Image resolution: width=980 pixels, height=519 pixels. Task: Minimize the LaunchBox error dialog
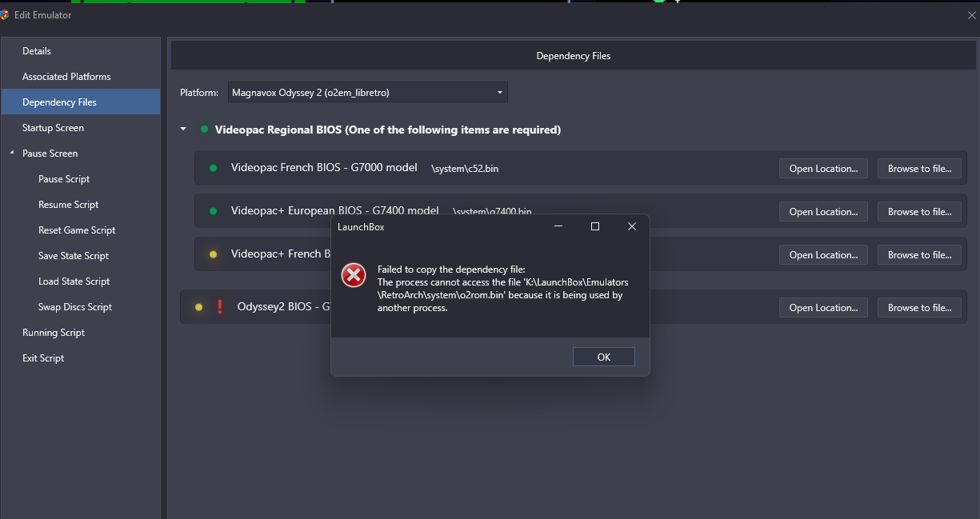click(558, 226)
